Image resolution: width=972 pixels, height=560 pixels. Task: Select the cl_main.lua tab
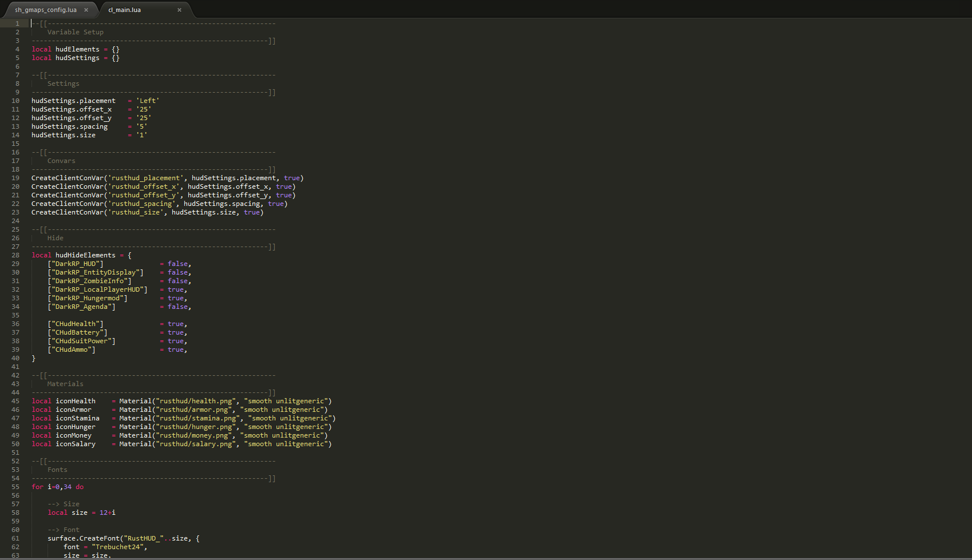click(x=125, y=10)
